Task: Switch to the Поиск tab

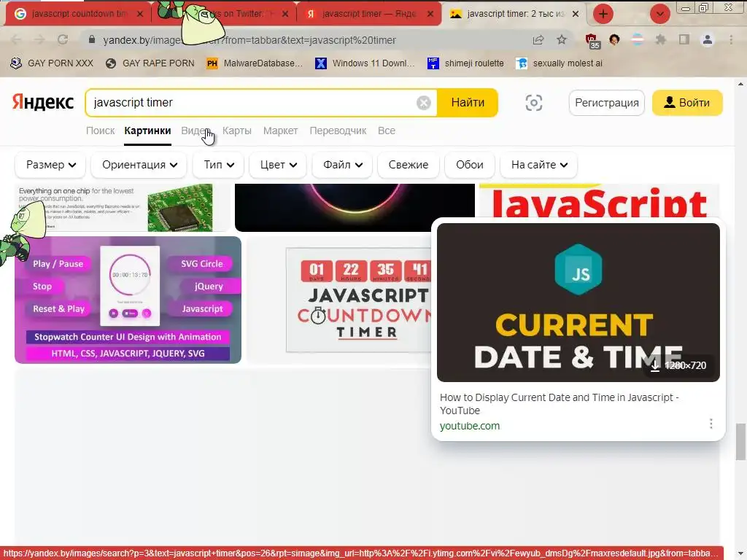Action: click(101, 131)
